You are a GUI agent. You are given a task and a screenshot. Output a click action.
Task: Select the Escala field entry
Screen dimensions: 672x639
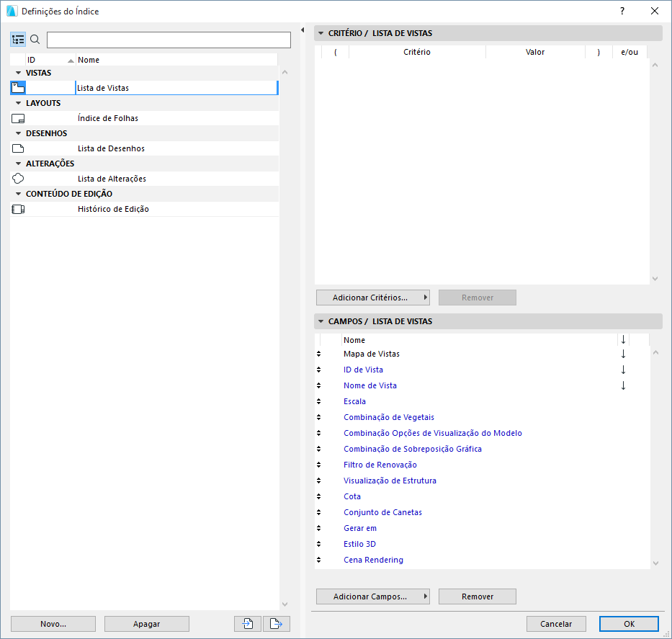[354, 401]
